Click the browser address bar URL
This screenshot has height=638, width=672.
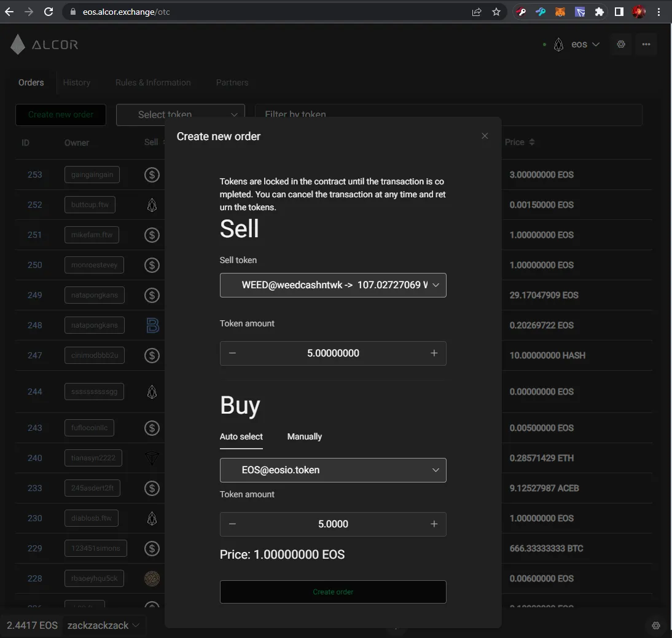click(127, 12)
